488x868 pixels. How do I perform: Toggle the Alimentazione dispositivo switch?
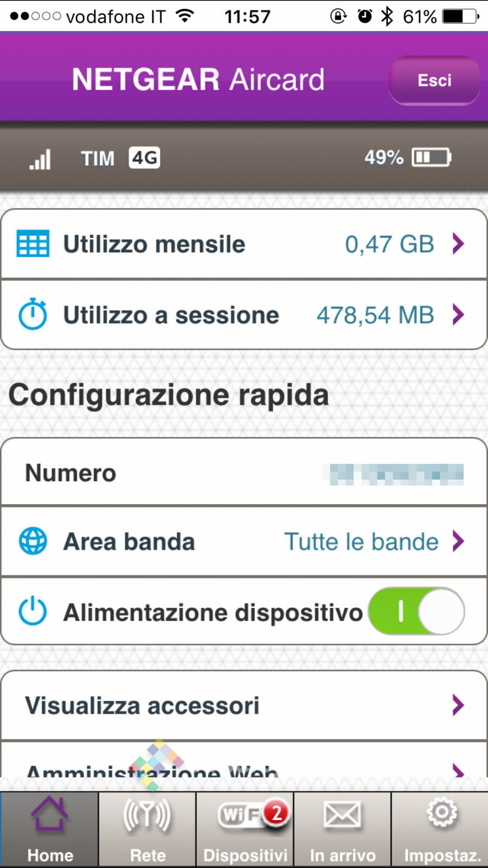coord(416,611)
